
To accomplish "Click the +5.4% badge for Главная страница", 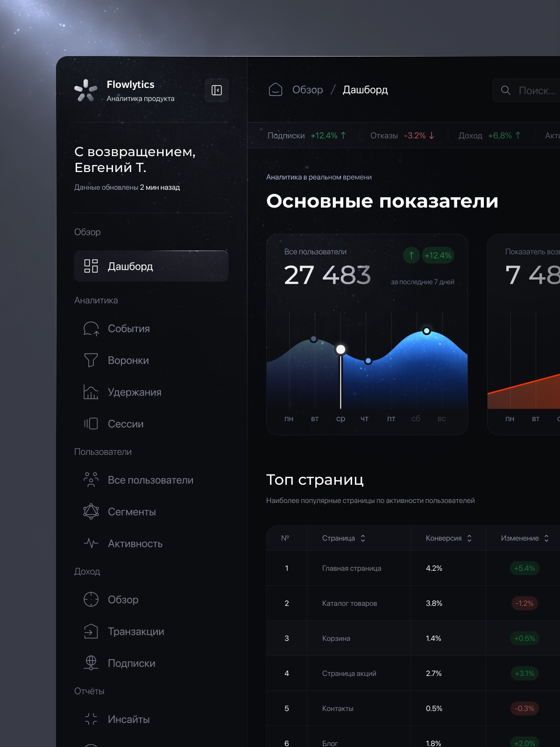I will 525,568.
